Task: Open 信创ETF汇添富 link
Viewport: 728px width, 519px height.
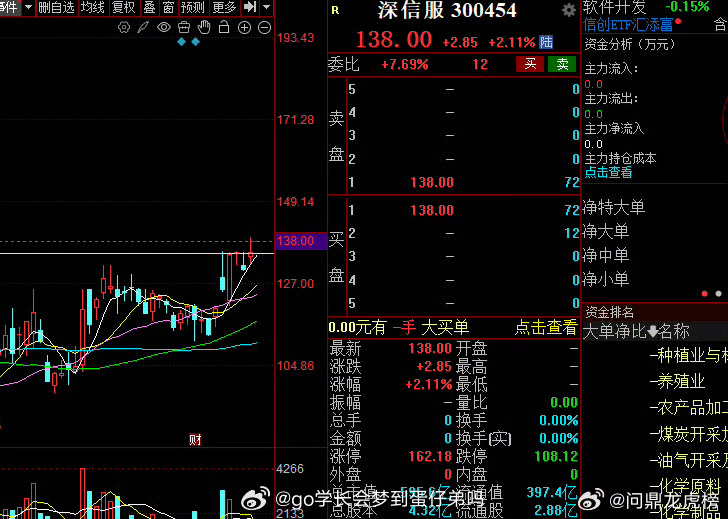Action: 628,24
